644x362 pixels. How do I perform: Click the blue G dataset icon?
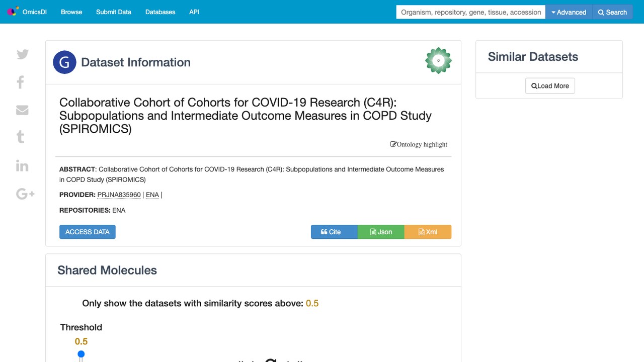tap(64, 62)
